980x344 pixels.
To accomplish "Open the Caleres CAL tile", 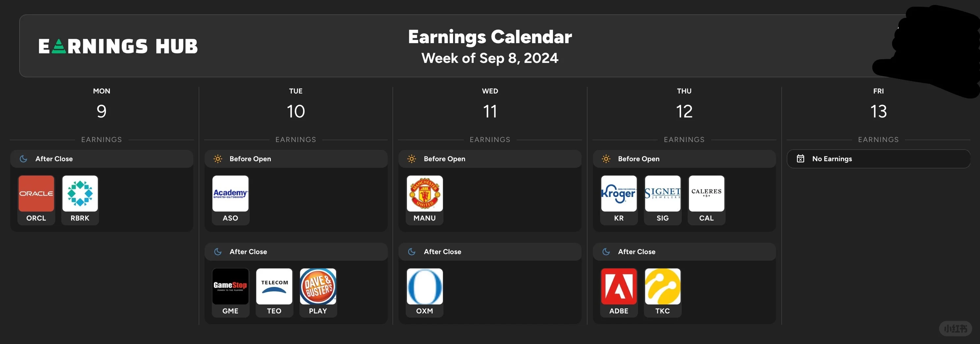I will [706, 200].
